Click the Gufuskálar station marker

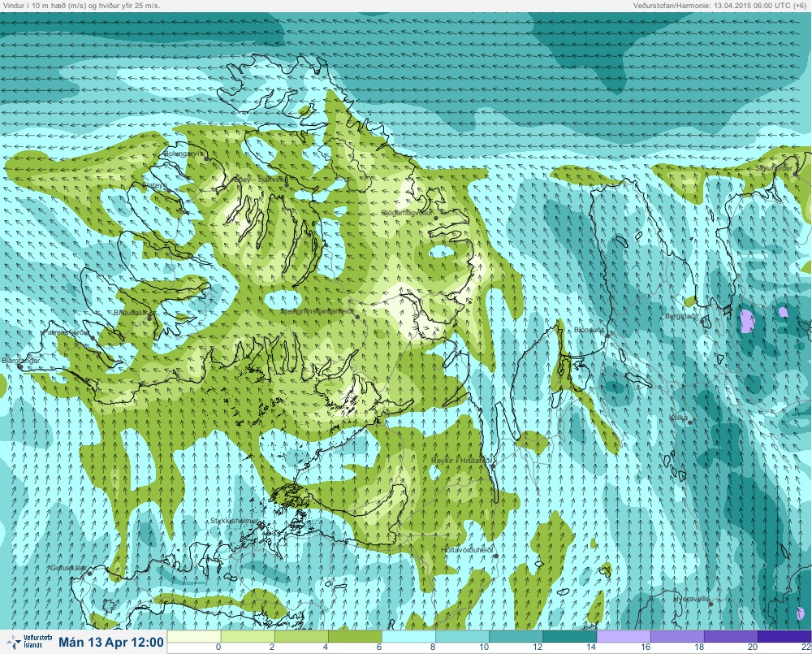(89, 573)
